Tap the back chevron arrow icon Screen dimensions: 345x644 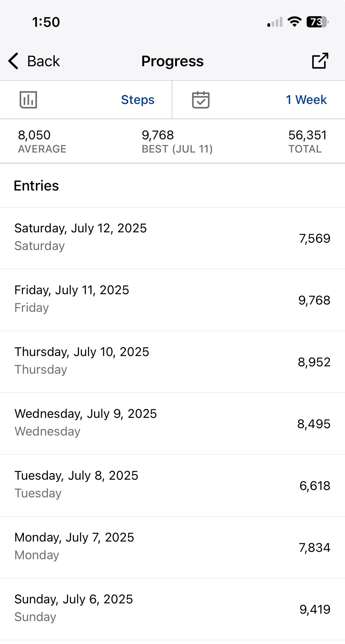tap(14, 61)
